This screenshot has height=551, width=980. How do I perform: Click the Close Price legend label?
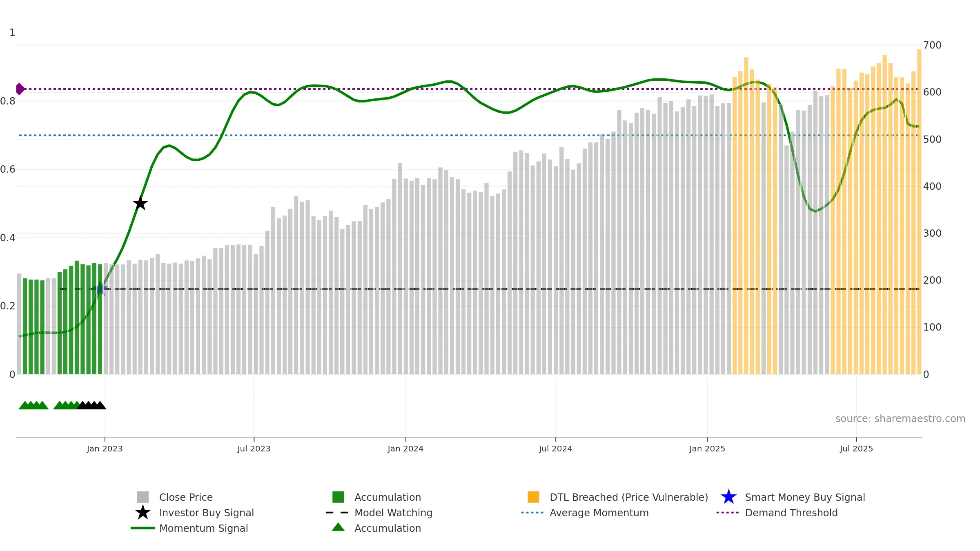click(186, 497)
